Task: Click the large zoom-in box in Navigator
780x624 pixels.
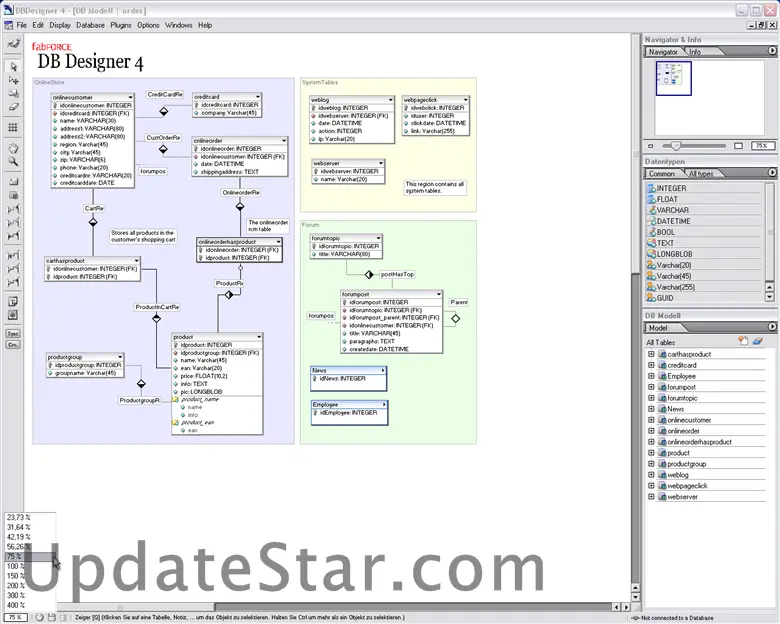Action: 739,146
